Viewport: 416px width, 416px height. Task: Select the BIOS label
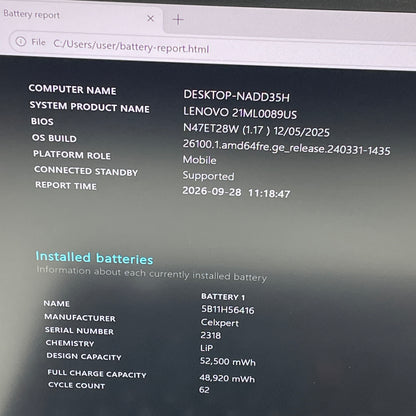pos(42,121)
